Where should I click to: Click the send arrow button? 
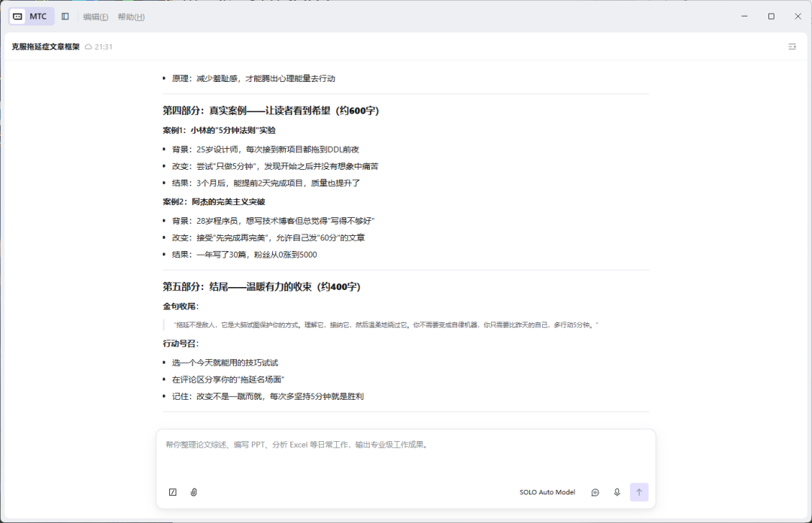click(639, 492)
